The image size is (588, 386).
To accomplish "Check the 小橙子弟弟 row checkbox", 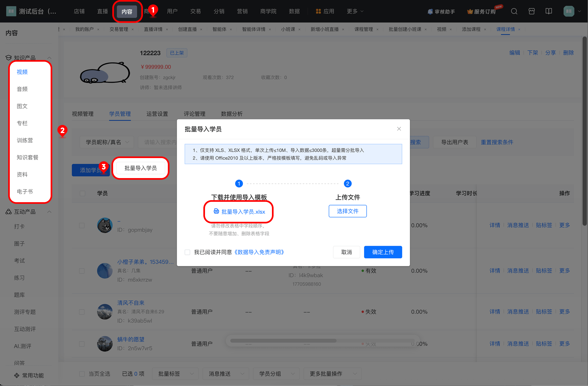I will [x=82, y=271].
